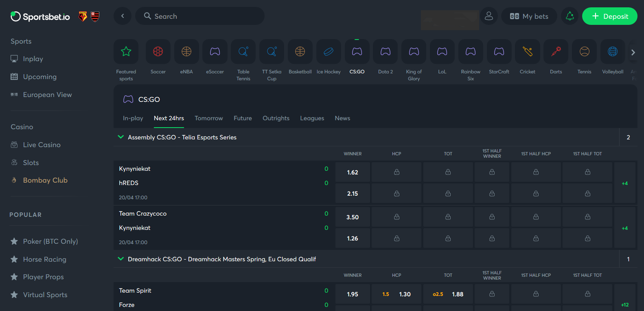The width and height of the screenshot is (644, 311).
Task: Switch to the In-play tab
Action: point(133,118)
